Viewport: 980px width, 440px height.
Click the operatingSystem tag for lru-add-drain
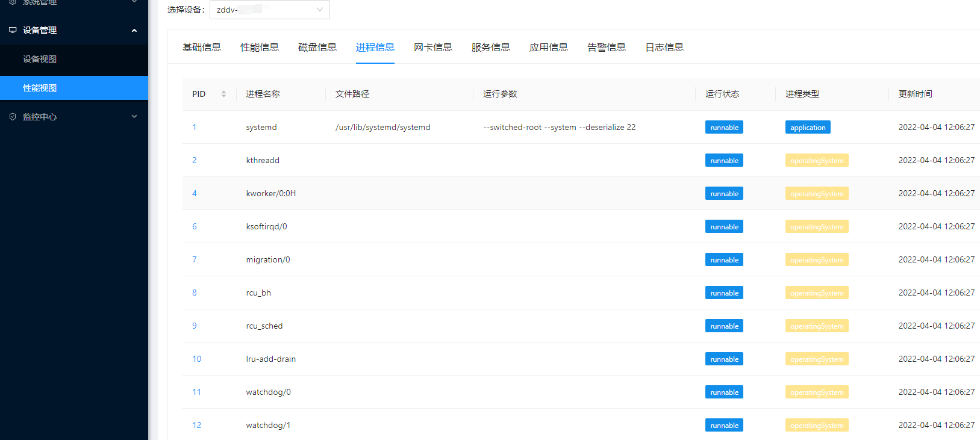[817, 359]
